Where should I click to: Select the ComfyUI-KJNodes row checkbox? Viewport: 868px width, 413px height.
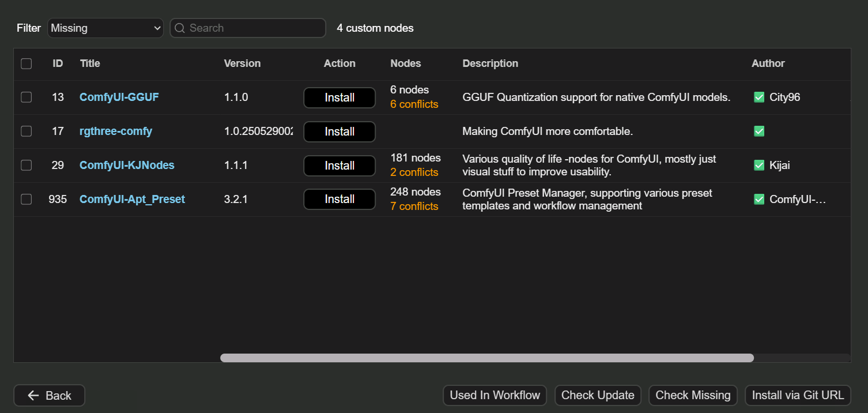(x=27, y=166)
